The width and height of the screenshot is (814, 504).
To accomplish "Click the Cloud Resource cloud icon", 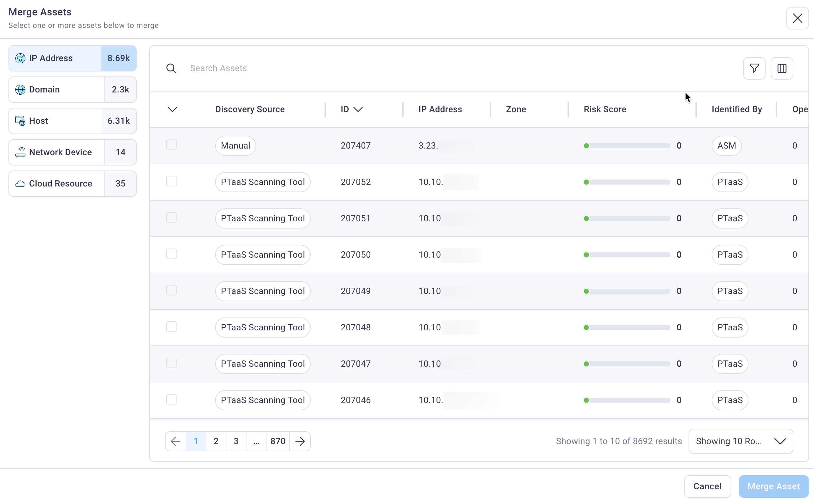I will 20,184.
